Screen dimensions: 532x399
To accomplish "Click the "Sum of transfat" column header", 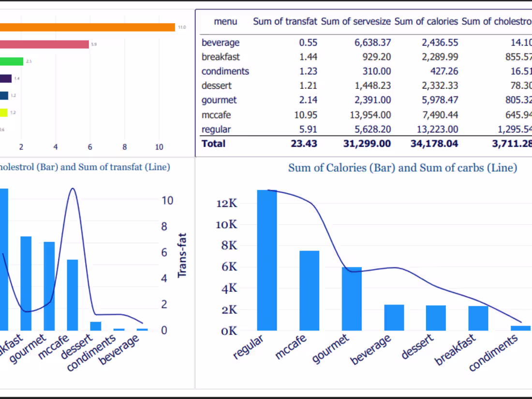I will click(285, 22).
